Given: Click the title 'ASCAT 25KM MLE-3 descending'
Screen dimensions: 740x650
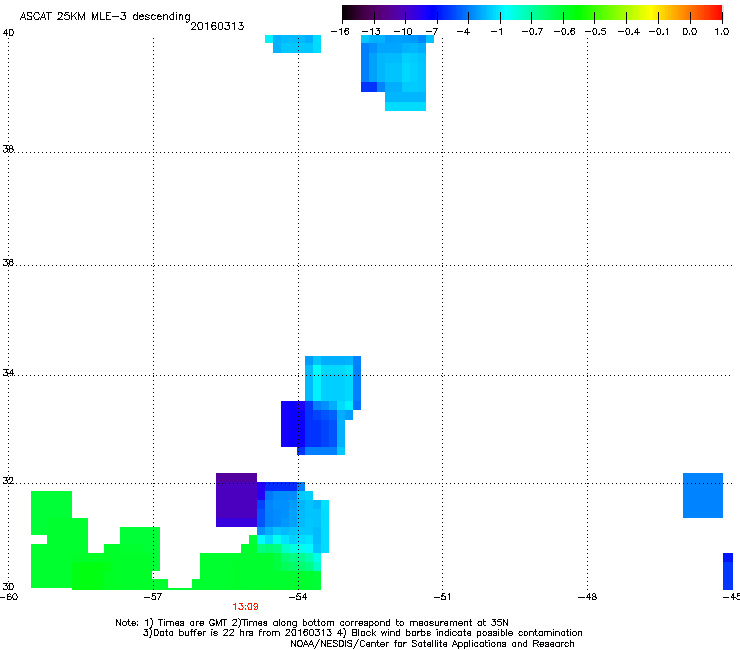Looking at the screenshot, I should [105, 16].
